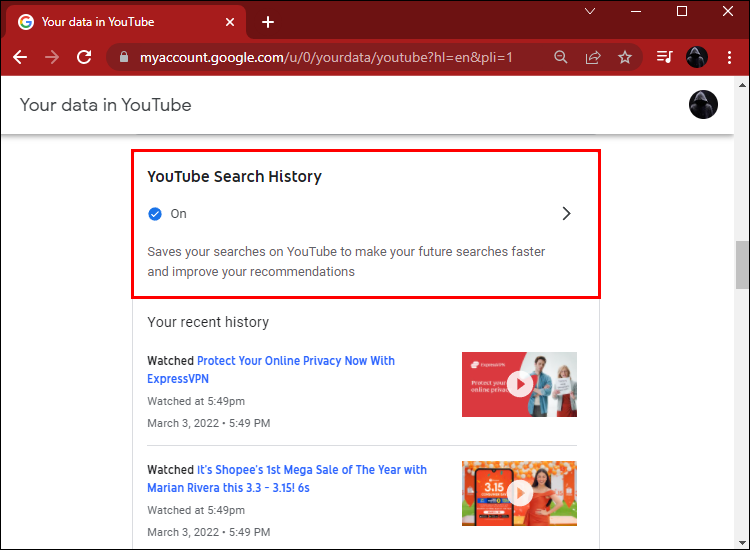The height and width of the screenshot is (550, 750).
Task: Minimize the Chrome window
Action: pos(636,11)
